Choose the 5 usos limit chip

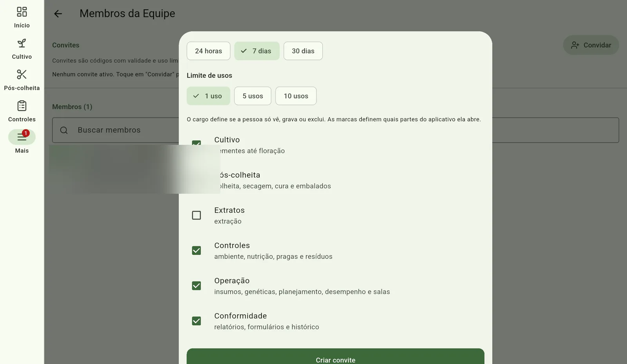pyautogui.click(x=253, y=96)
